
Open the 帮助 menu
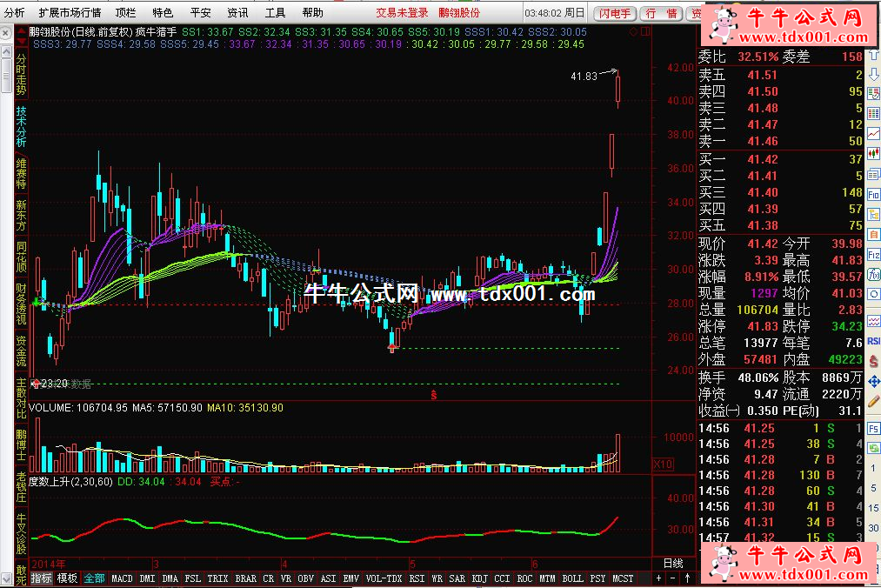point(313,12)
